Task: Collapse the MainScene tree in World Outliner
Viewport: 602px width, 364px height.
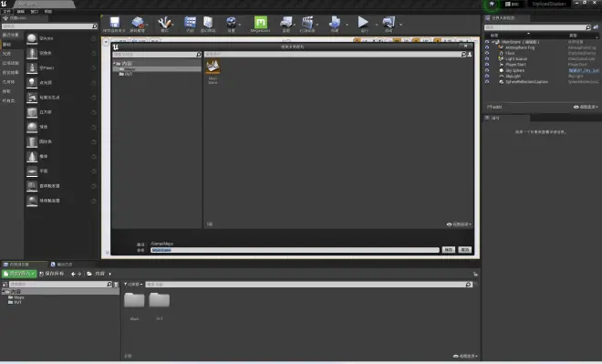Action: coord(493,42)
